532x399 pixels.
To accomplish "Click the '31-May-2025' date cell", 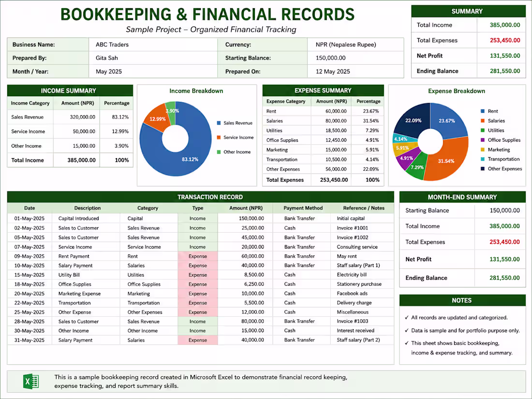I will (29, 340).
